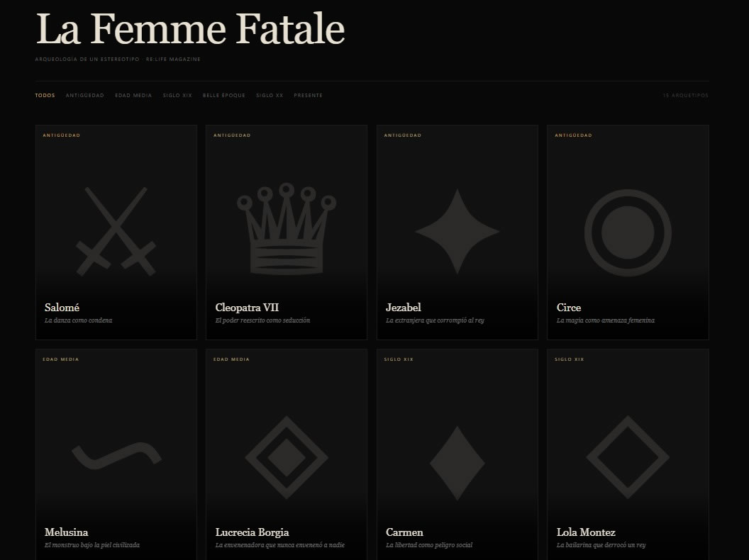
Task: Choose the SIGLO XIX filter
Action: (177, 96)
